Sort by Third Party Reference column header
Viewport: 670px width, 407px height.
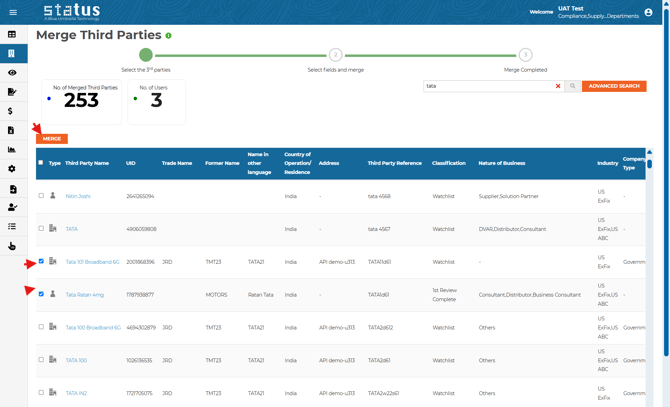pos(394,163)
